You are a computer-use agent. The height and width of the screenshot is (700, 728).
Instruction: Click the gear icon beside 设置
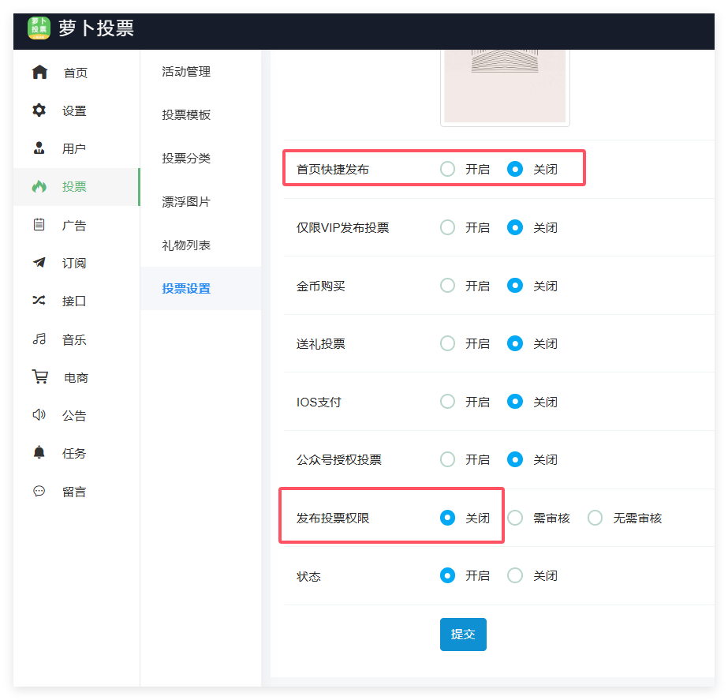coord(39,110)
